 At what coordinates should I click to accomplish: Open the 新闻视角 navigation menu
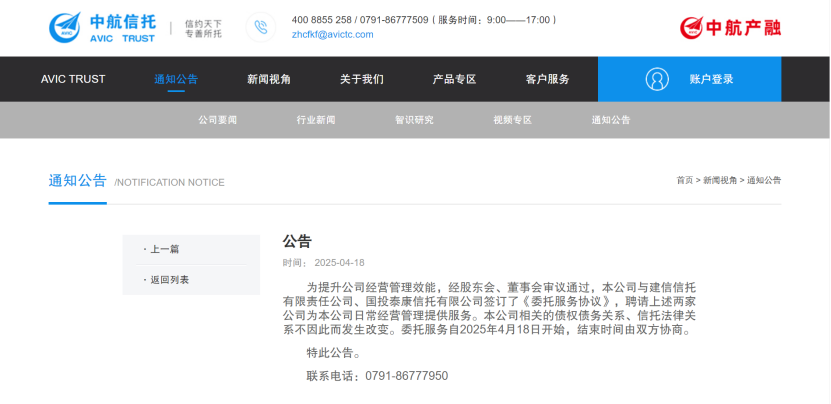[269, 79]
